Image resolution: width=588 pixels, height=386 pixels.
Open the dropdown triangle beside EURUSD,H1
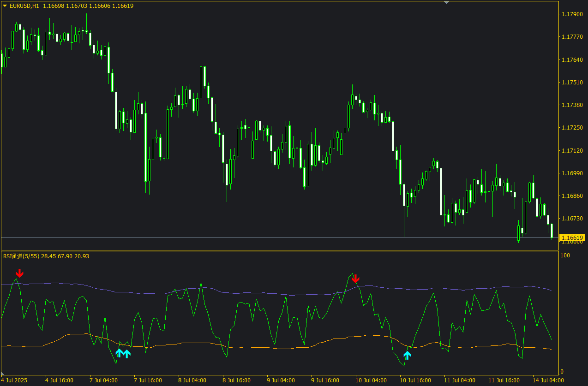coord(5,6)
